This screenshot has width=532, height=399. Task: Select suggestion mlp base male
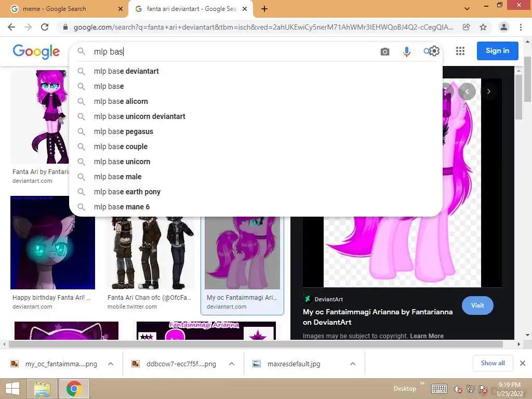[256, 177]
